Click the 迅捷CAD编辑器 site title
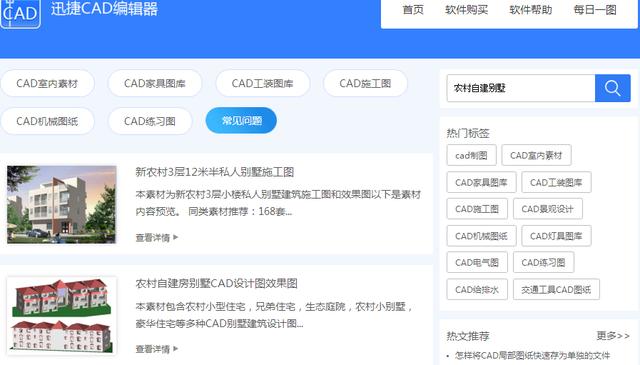 104,9
